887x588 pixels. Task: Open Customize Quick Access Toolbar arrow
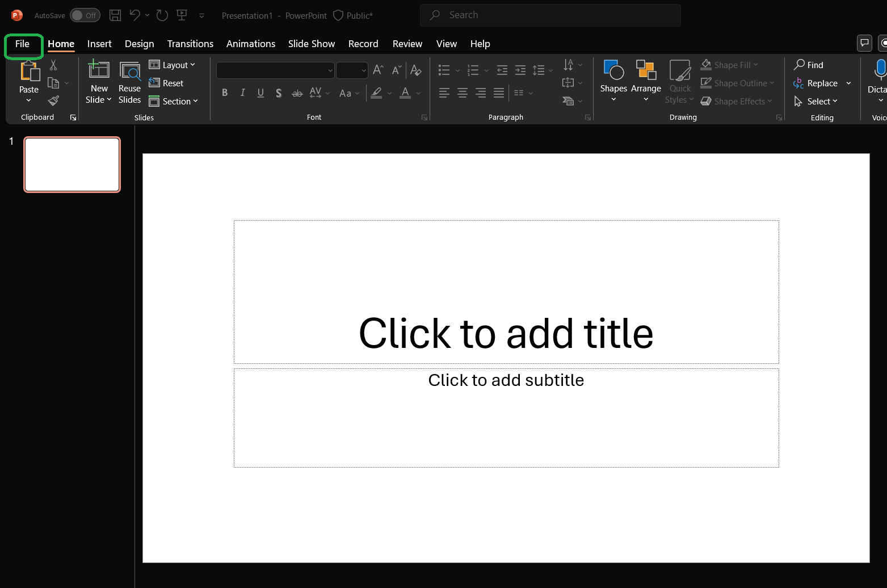point(201,15)
